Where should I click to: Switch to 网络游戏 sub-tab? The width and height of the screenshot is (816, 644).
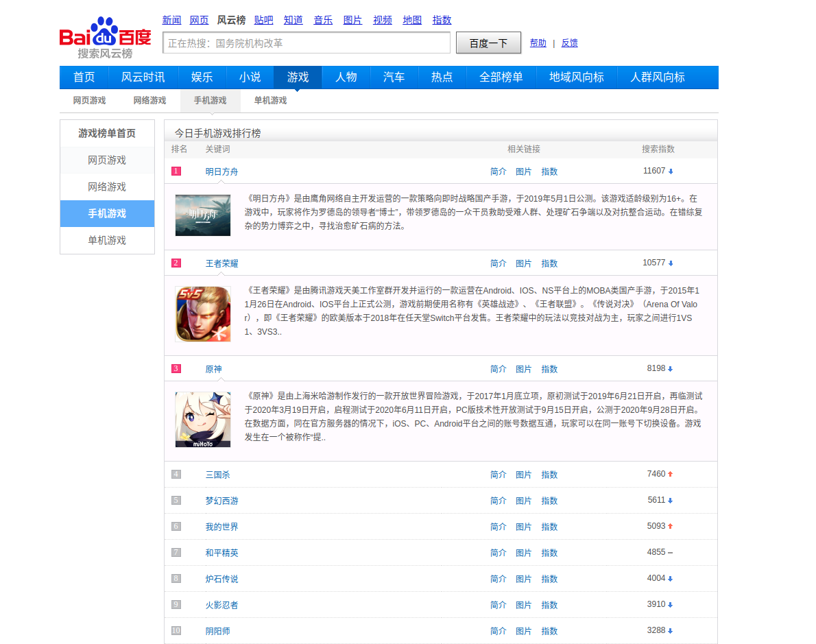click(150, 101)
